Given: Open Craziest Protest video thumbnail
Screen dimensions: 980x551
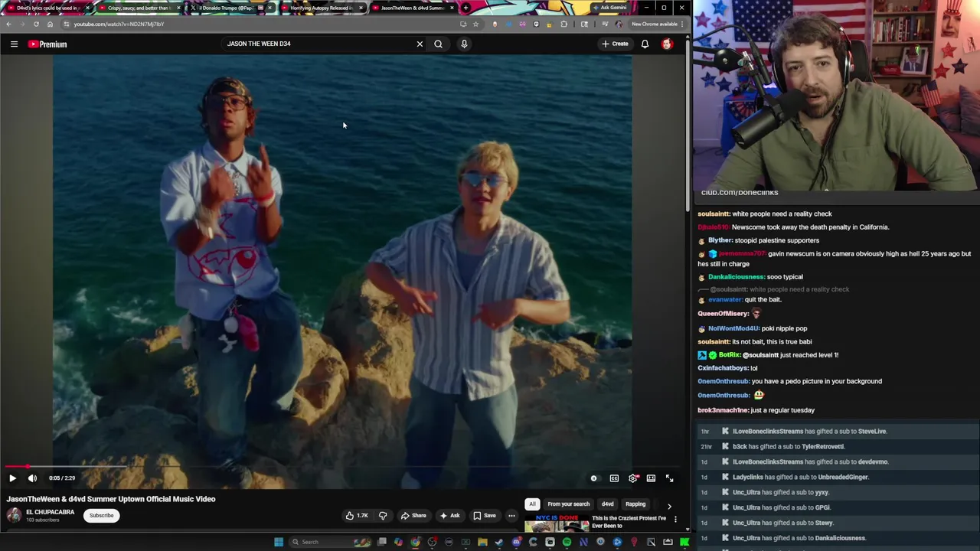Looking at the screenshot, I should point(557,523).
